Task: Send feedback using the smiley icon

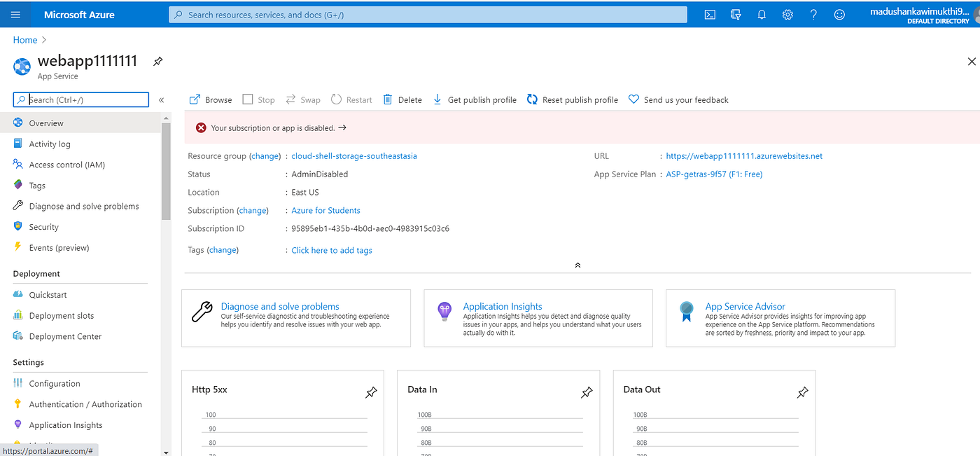Action: pyautogui.click(x=839, y=14)
